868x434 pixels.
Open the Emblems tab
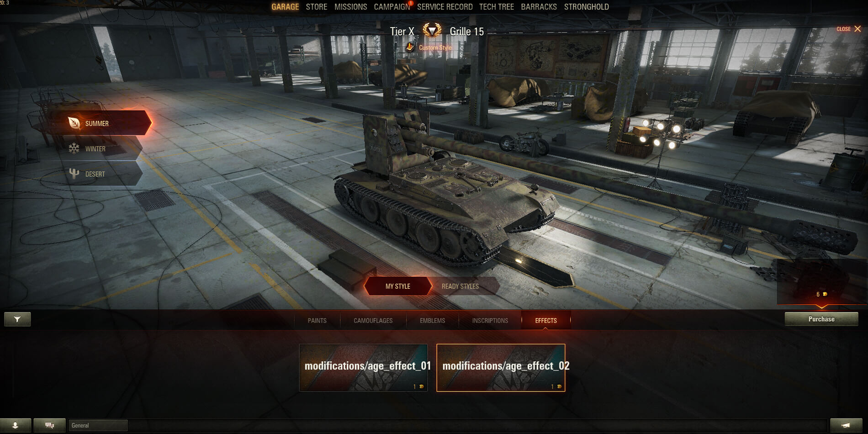pos(432,320)
